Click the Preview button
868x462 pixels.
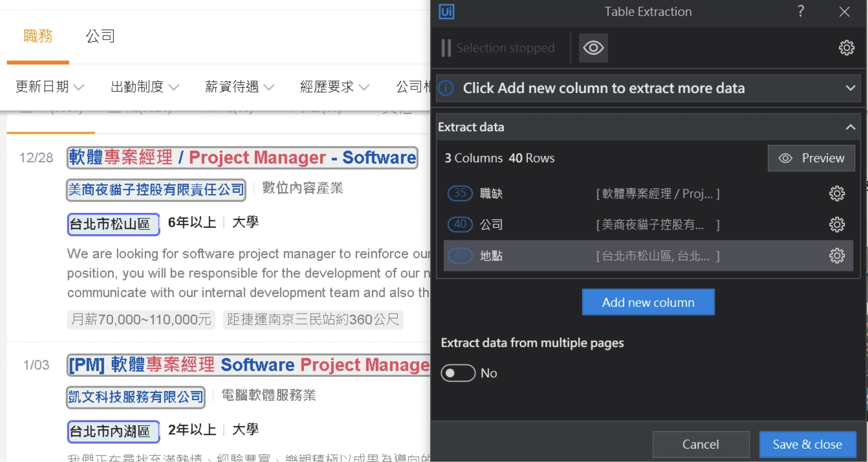(x=811, y=158)
